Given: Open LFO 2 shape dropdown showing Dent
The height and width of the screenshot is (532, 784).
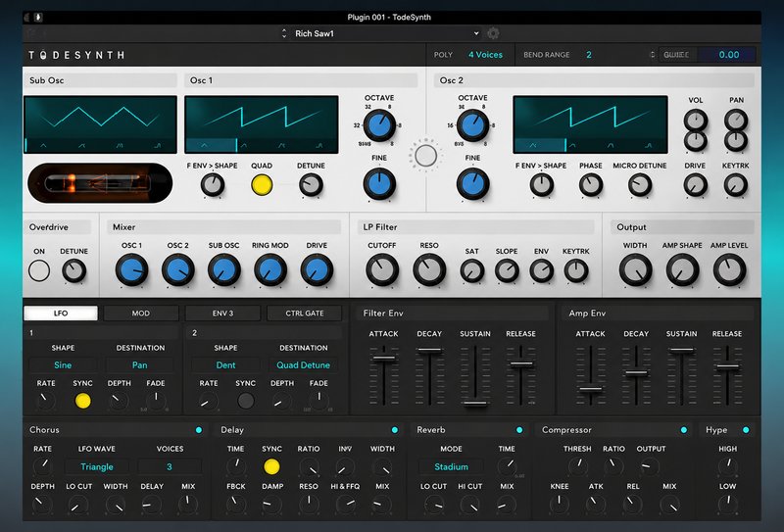Looking at the screenshot, I should [225, 365].
